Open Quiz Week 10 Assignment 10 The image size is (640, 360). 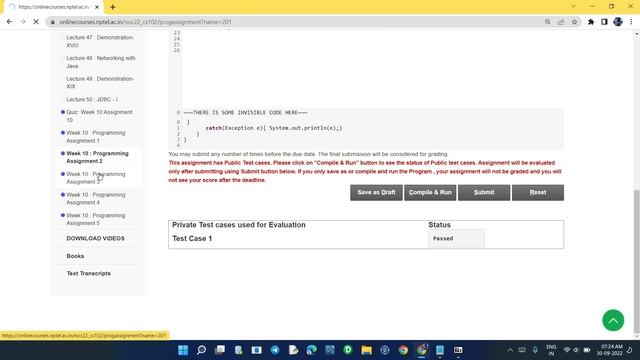coord(99,116)
